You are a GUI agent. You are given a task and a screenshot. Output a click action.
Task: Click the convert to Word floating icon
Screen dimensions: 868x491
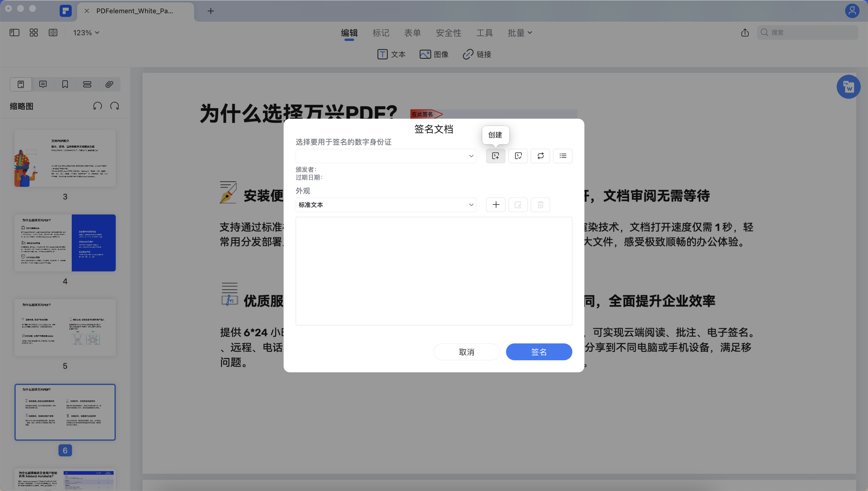pos(849,87)
